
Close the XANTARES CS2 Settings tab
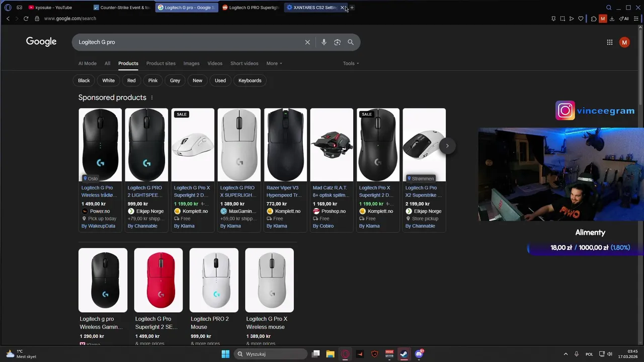(342, 8)
